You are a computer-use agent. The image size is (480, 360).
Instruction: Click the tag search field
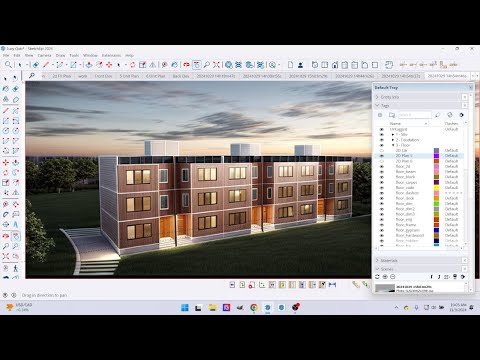(414, 115)
